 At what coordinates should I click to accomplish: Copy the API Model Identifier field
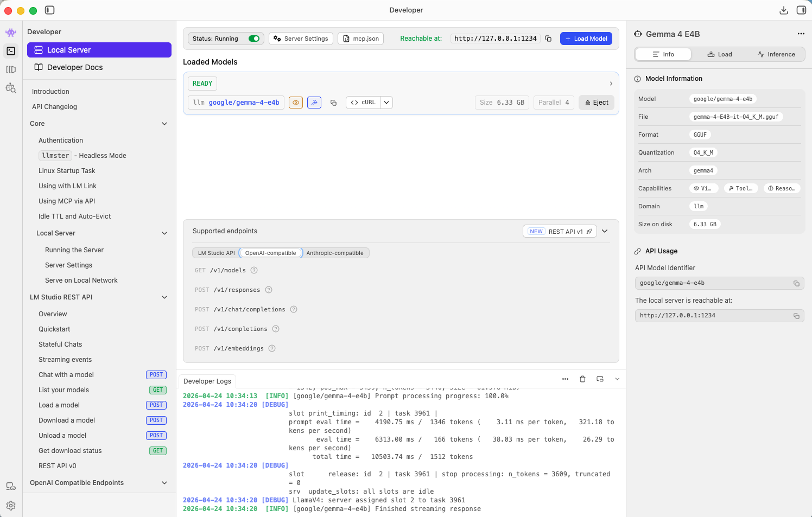[x=796, y=283]
